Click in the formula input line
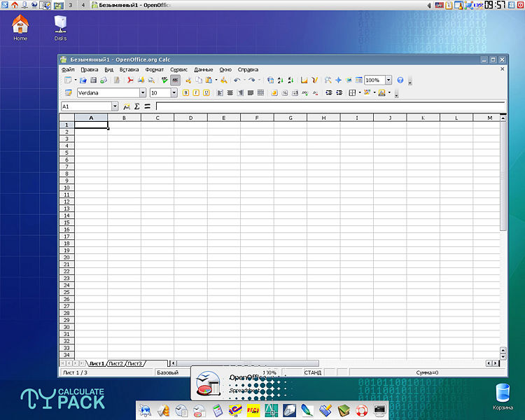This screenshot has width=525, height=420. tap(330, 106)
